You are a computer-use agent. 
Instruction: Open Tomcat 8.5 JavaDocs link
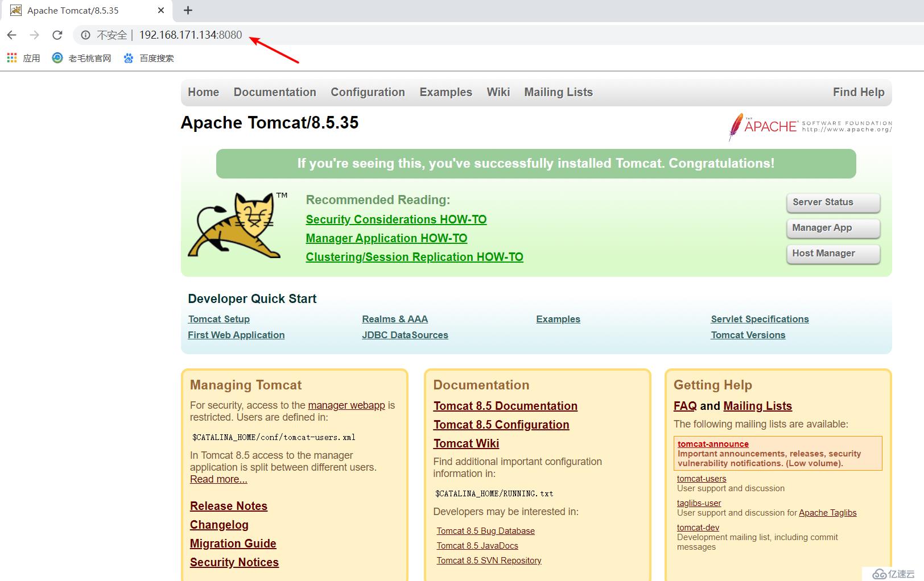(477, 546)
